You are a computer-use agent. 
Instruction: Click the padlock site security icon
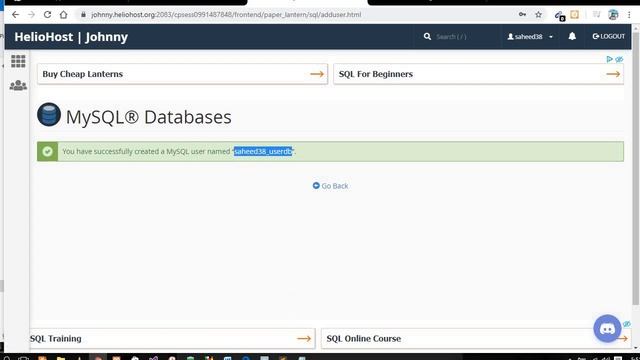[83, 15]
